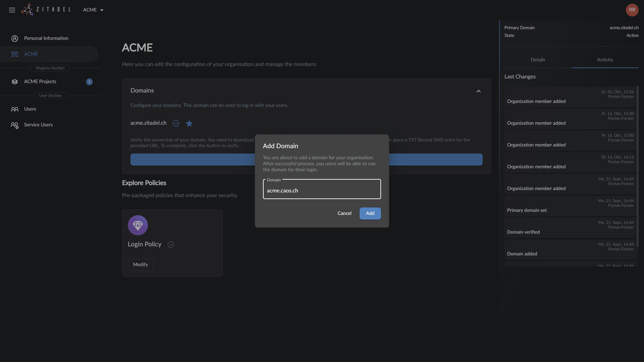644x362 pixels.
Task: Click the Users sidebar icon
Action: 15,109
